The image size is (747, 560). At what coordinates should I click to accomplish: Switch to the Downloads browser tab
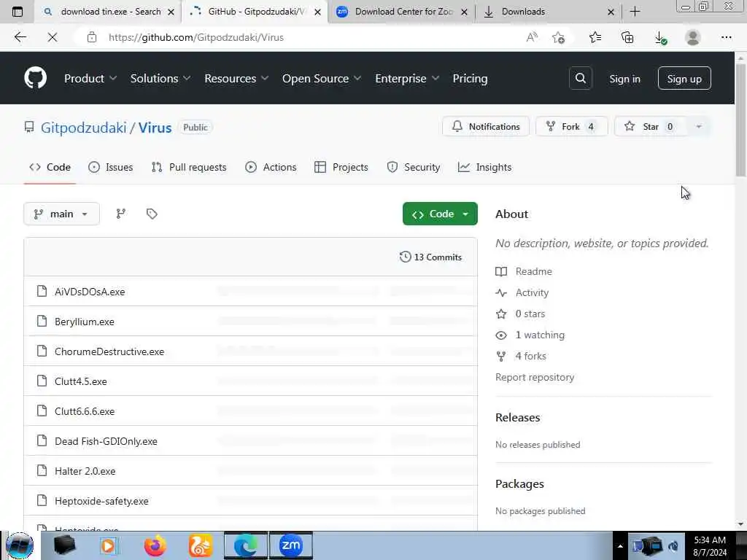[548, 12]
